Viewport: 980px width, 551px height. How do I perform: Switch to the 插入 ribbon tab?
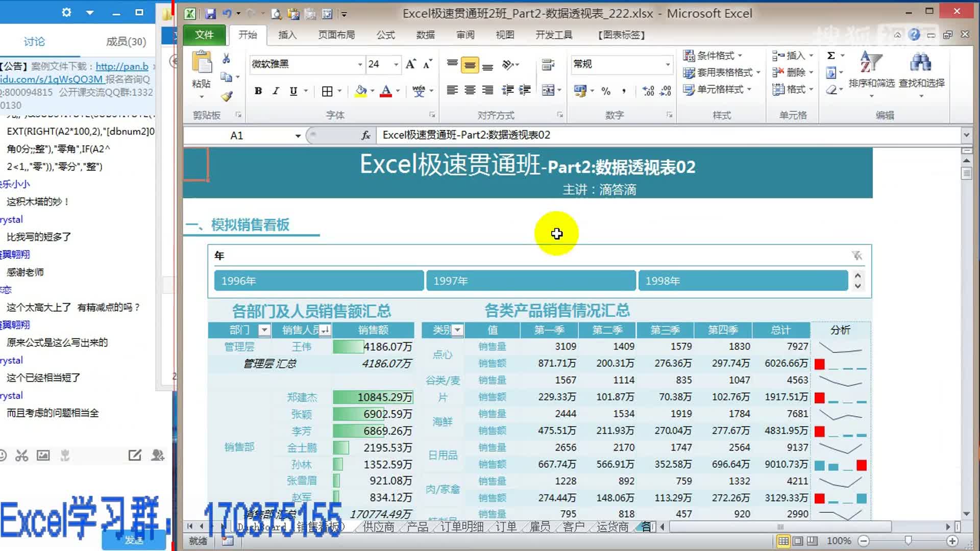point(287,35)
